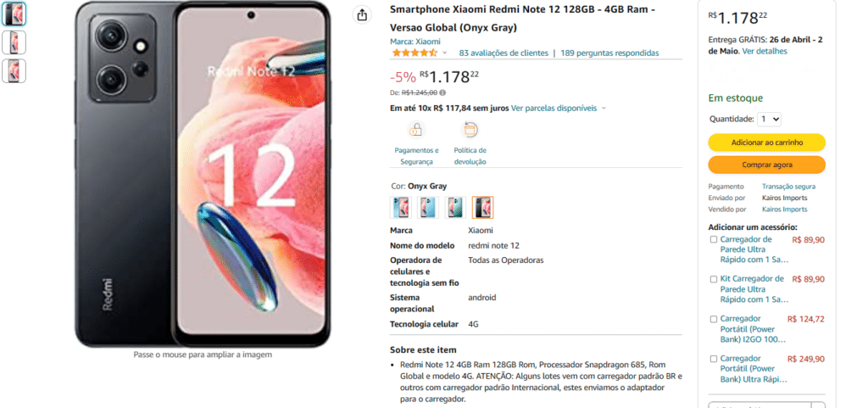Check the R$ 124,72 Power Bank I2GO accessory
Viewport: 868px width, 408px height.
click(714, 320)
